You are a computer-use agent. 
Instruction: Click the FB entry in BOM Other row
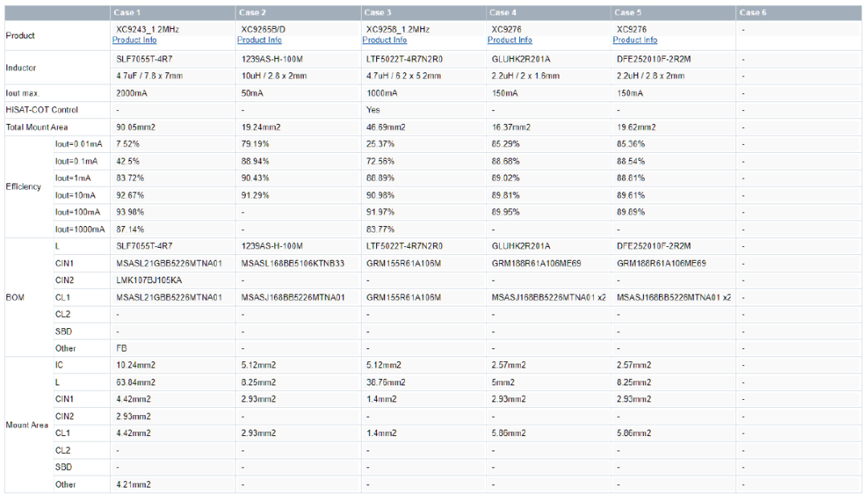pyautogui.click(x=121, y=348)
